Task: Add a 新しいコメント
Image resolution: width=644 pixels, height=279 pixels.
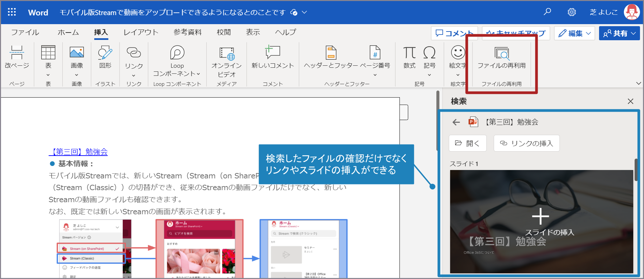Action: 273,57
